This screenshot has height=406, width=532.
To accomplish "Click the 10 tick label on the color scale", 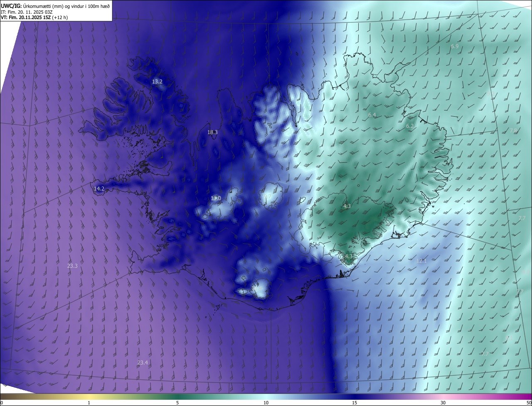I will 266,403.
